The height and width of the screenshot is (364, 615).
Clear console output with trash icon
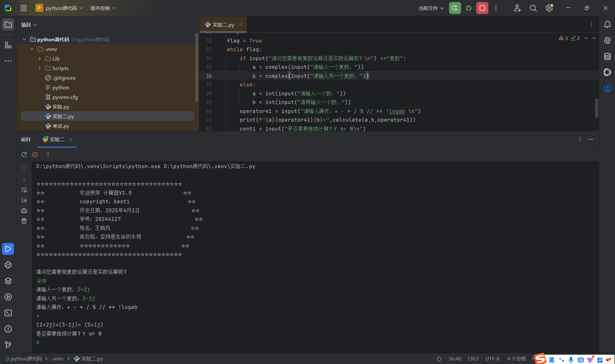pos(24,221)
